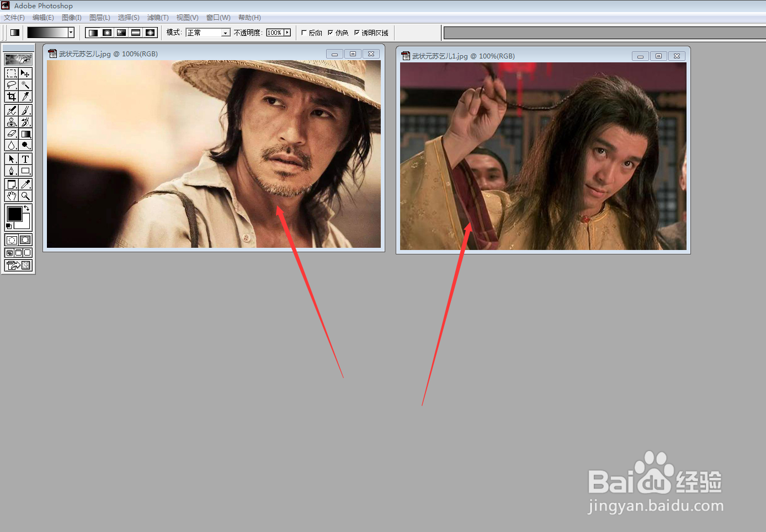Choose Standard Screen mode
Screen dimensions: 766x532
(9, 253)
